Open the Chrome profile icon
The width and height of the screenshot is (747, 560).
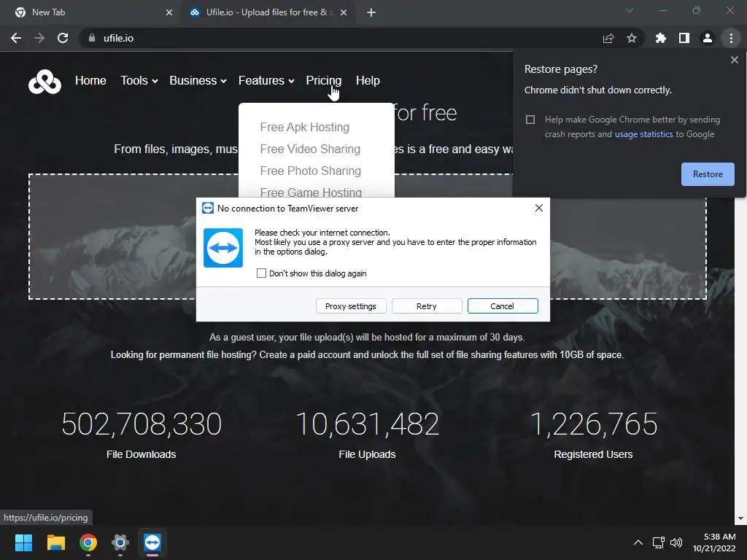pos(708,38)
